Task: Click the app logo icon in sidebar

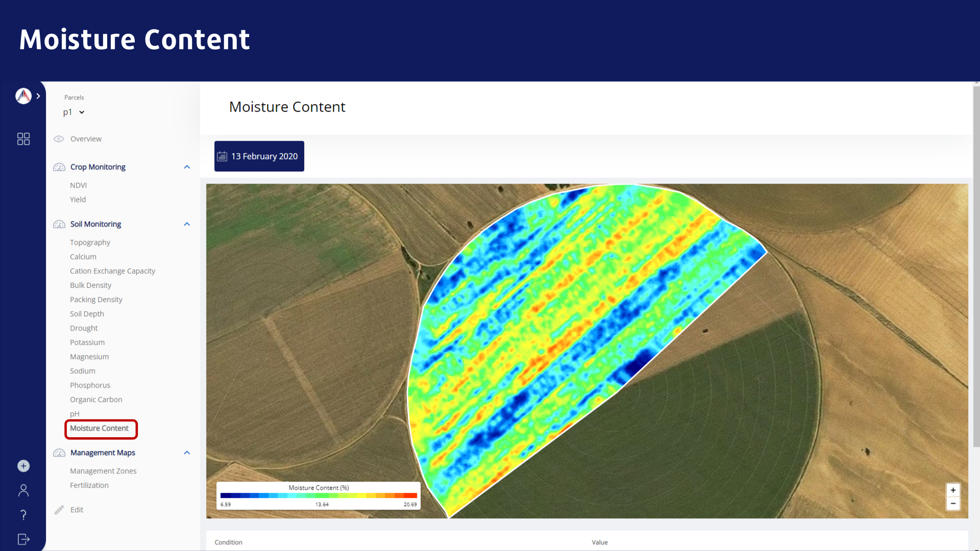Action: pos(23,96)
